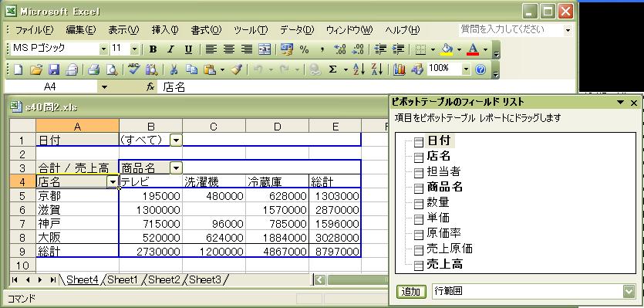Select 売上原価 field in list
Viewport: 644px width, 308px height.
point(450,249)
